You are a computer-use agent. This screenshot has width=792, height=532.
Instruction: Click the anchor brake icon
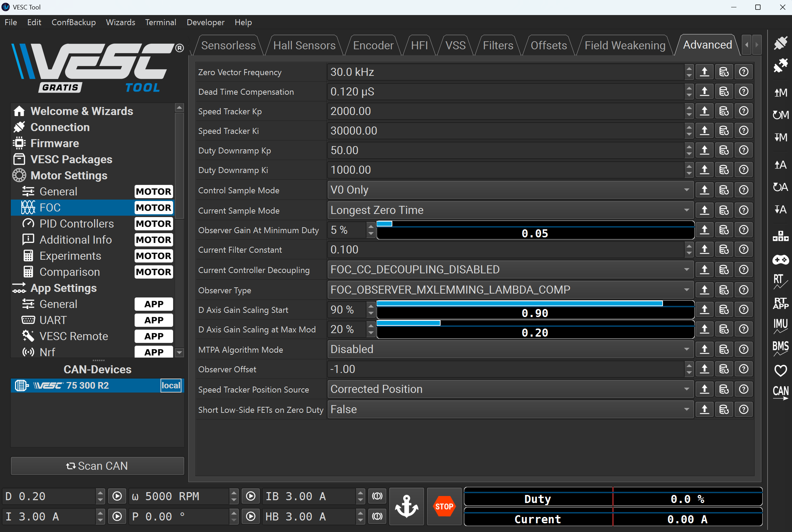tap(406, 506)
